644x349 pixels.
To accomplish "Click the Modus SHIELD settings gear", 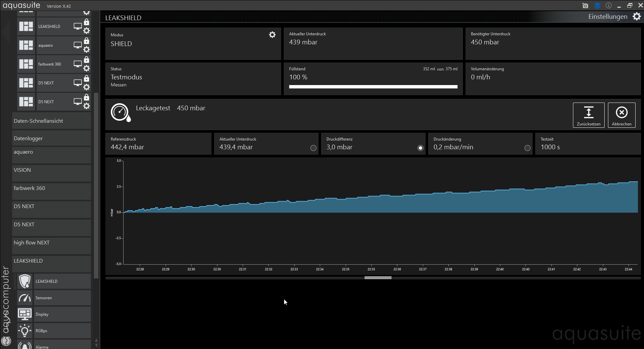I will pos(272,35).
